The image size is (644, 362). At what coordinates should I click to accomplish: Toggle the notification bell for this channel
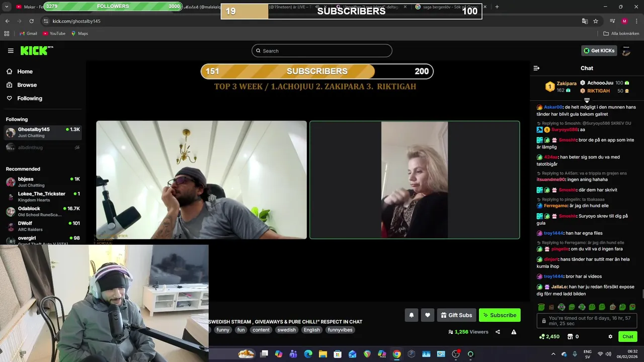click(411, 315)
